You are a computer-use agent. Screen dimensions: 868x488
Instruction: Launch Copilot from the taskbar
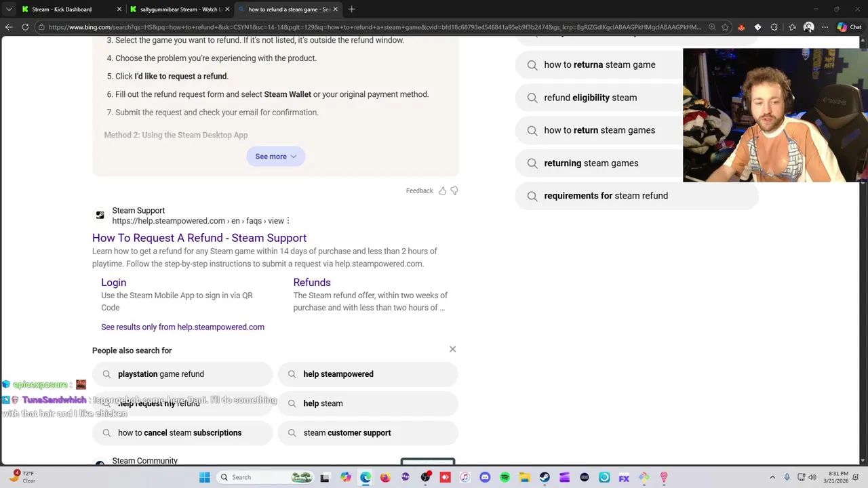click(346, 477)
